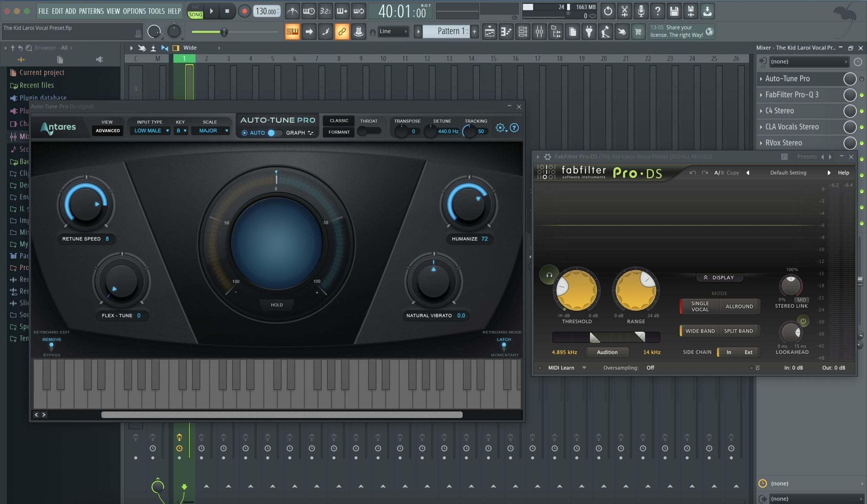This screenshot has height=504, width=867.
Task: Toggle Auto-Tune from AUTO to GRAPH mode
Action: click(275, 133)
